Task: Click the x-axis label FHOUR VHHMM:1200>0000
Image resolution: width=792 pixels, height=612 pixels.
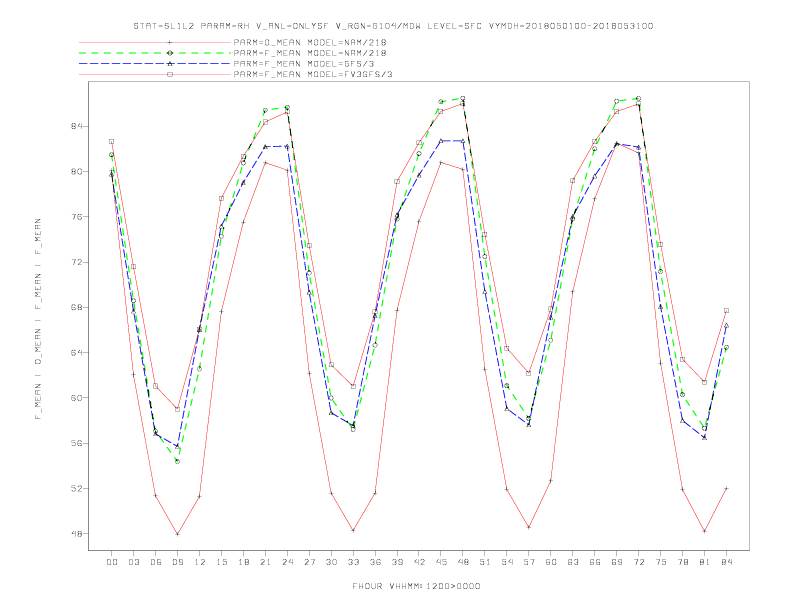Action: click(x=416, y=586)
